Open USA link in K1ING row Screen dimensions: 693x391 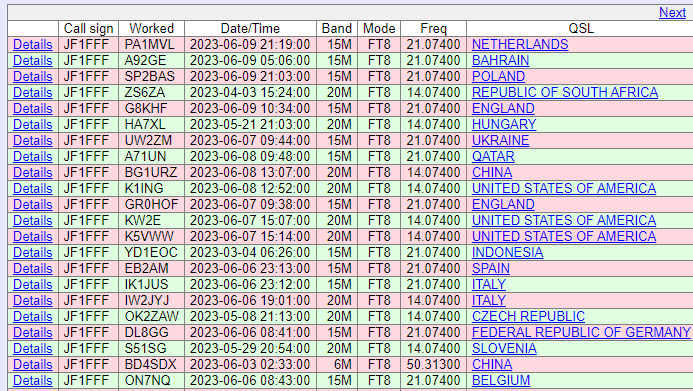pos(564,189)
